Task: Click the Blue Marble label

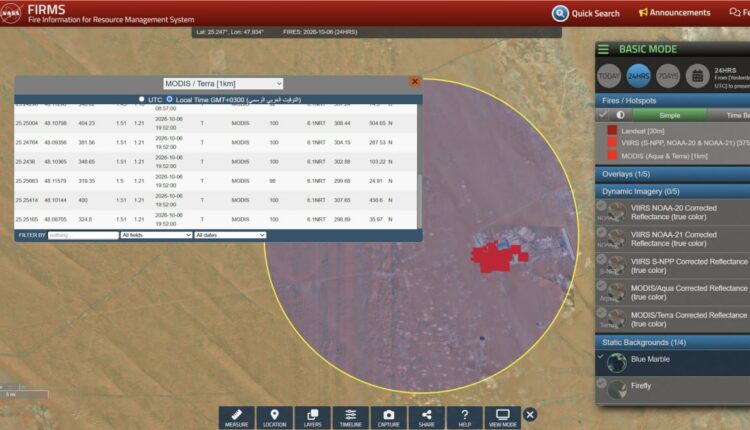Action: click(x=650, y=359)
